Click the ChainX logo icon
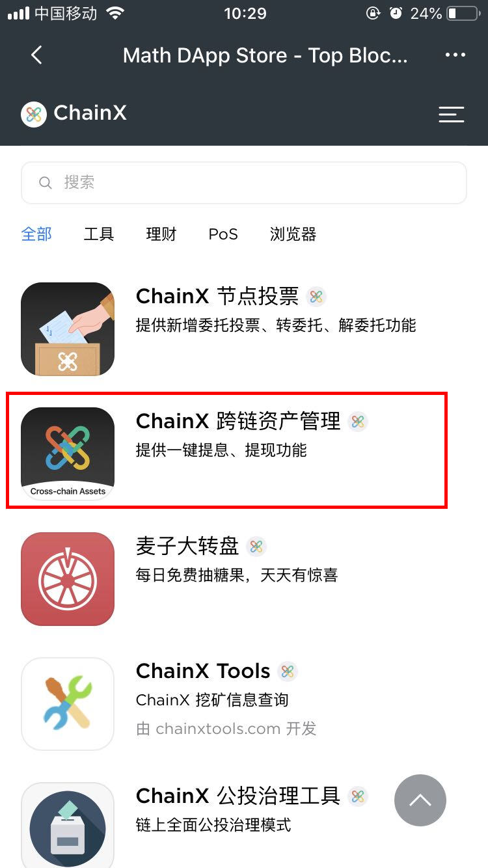The image size is (488, 868). point(34,114)
